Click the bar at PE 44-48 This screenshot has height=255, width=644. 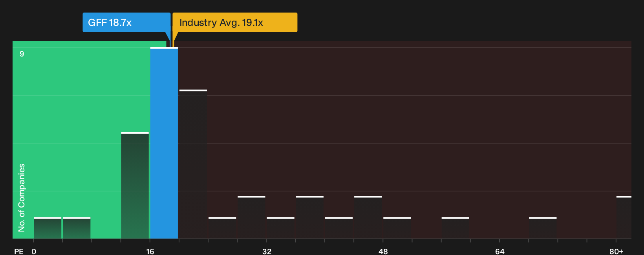368,217
